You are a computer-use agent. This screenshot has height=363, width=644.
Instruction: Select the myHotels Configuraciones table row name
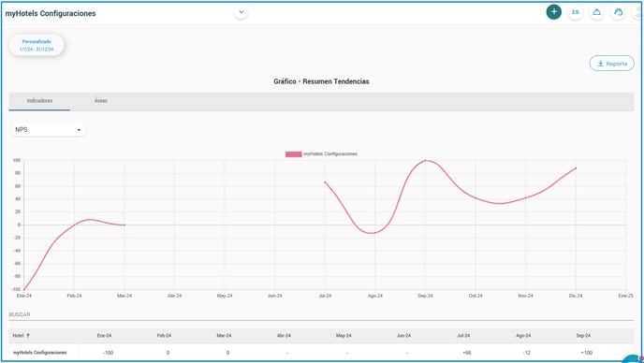pyautogui.click(x=40, y=353)
